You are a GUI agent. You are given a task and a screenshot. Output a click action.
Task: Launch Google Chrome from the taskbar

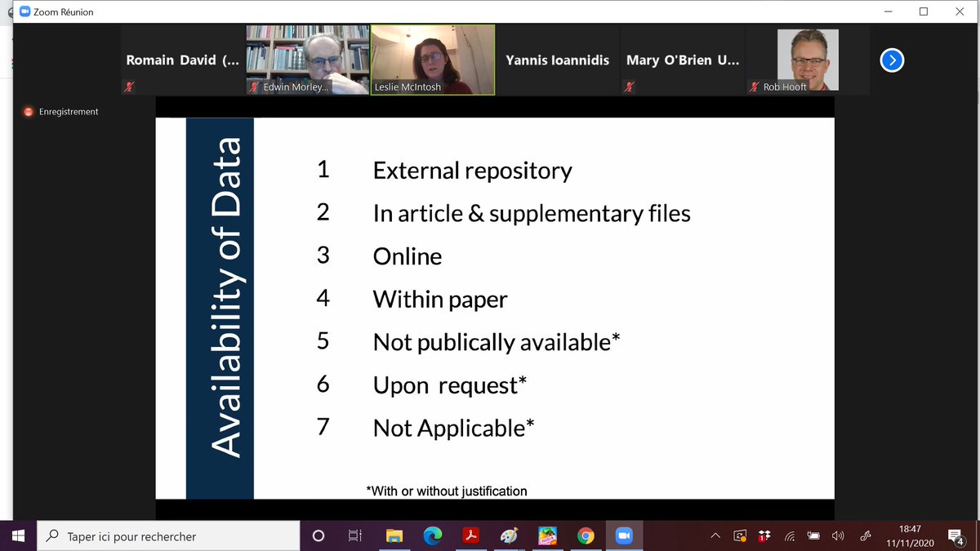pyautogui.click(x=586, y=535)
